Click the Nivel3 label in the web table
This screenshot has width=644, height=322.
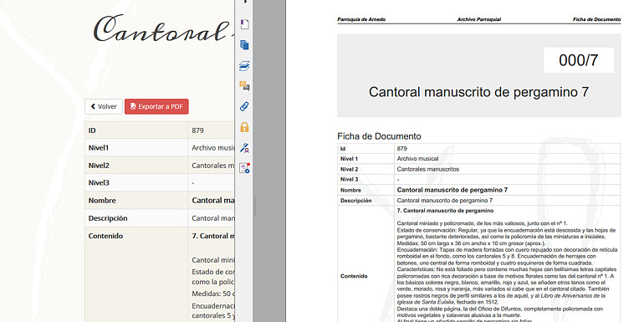(x=99, y=183)
